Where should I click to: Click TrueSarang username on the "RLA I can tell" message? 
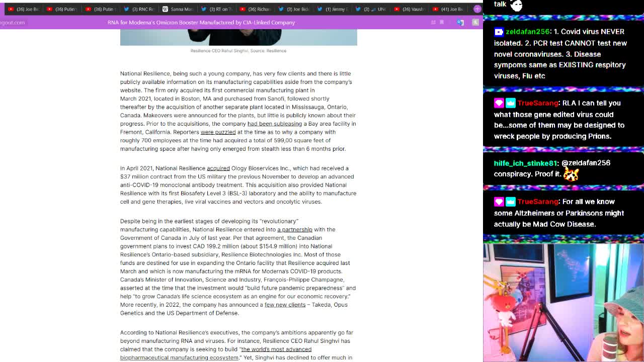(537, 103)
